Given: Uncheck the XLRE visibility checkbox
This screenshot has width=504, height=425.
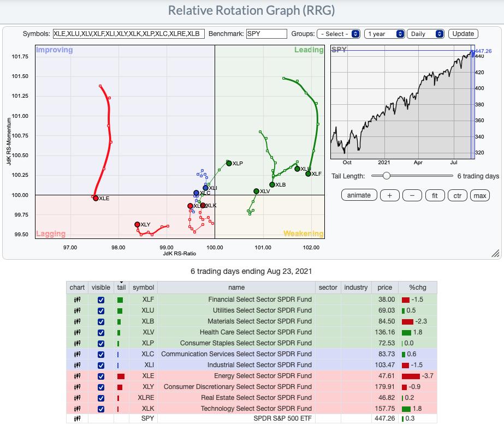Looking at the screenshot, I should (101, 398).
